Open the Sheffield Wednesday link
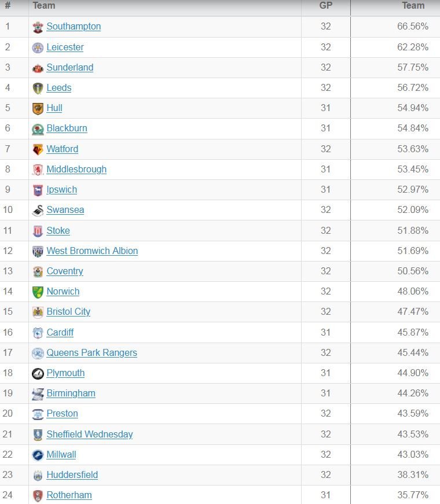The height and width of the screenshot is (504, 440). (x=89, y=435)
